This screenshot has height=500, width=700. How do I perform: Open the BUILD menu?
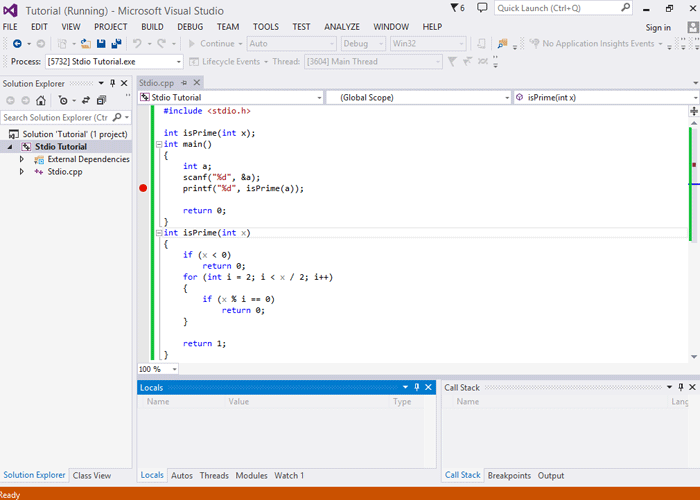click(152, 27)
